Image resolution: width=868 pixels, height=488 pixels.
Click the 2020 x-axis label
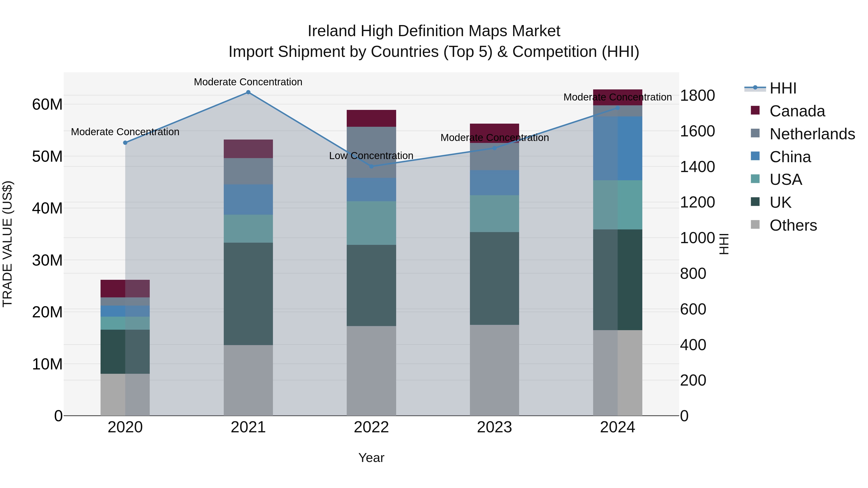coord(125,427)
